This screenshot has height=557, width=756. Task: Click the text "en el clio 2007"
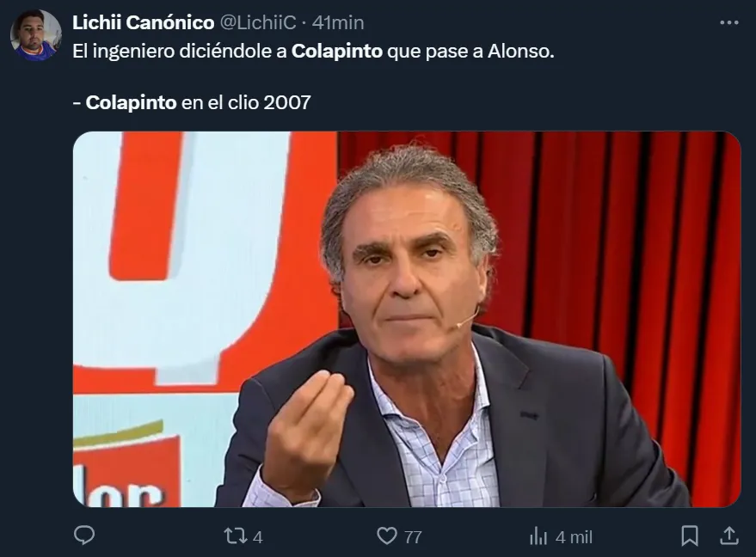[x=246, y=102]
